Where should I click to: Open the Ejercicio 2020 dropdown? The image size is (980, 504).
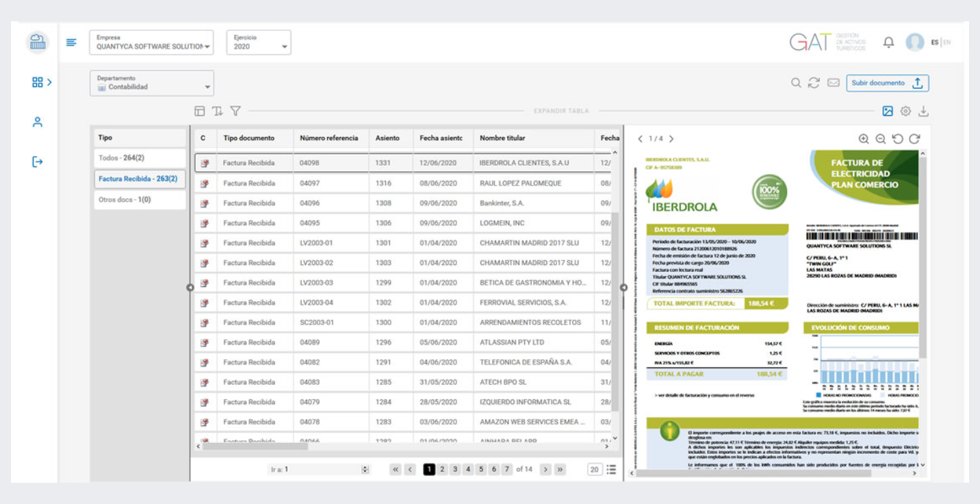259,42
